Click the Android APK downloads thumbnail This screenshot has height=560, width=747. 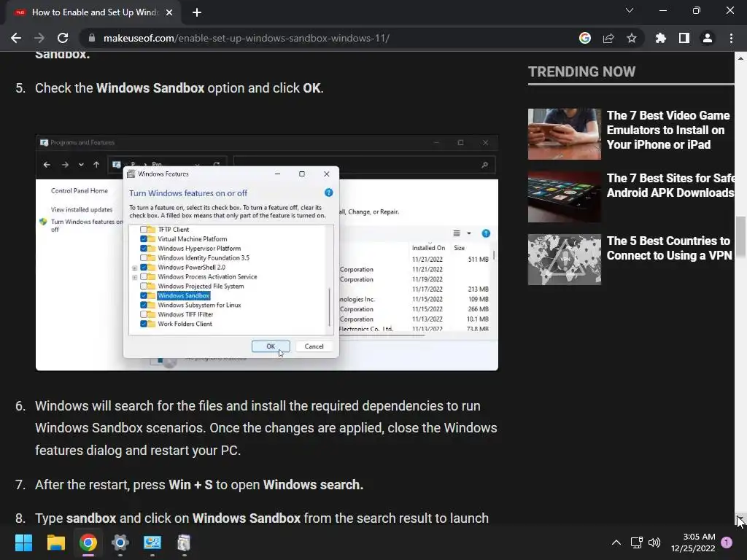pos(565,197)
